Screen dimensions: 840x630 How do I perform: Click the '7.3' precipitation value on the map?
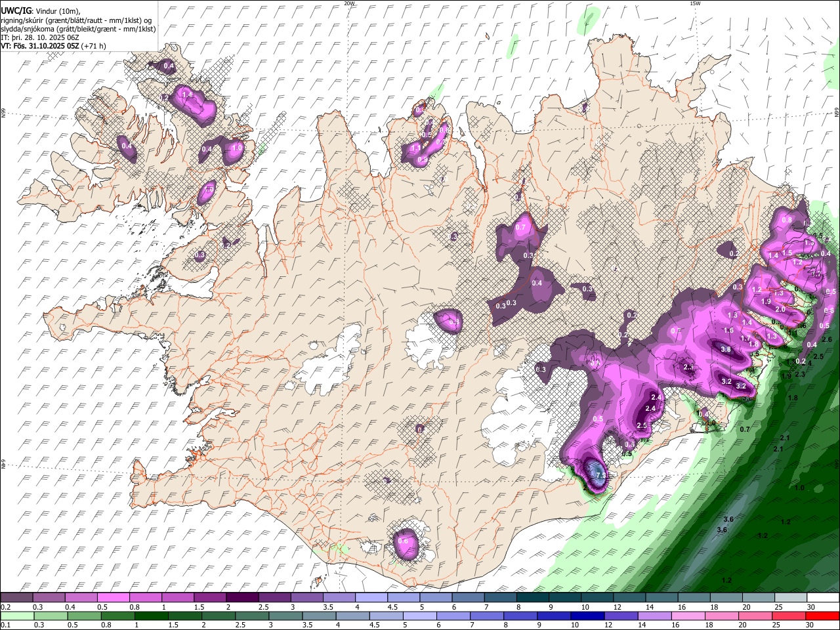click(600, 475)
